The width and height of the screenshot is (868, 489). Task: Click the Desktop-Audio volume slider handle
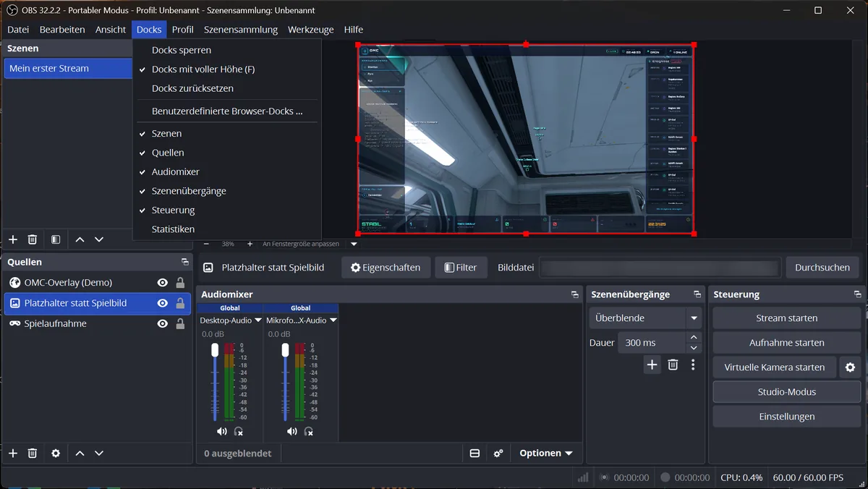pyautogui.click(x=215, y=350)
